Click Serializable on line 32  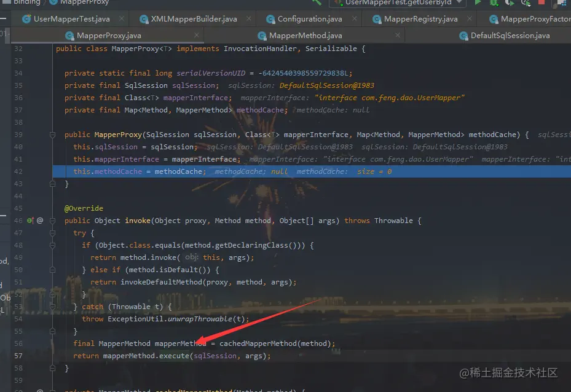331,49
